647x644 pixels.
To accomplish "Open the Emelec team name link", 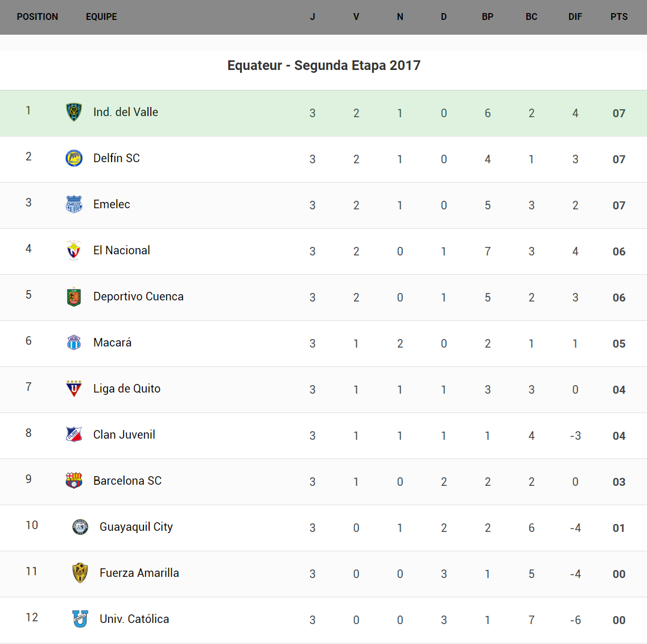I will pos(112,204).
